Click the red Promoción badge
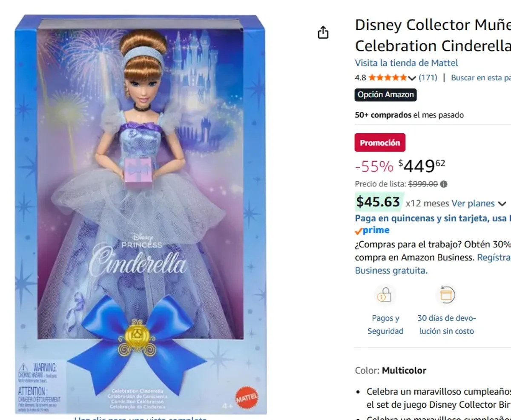511x420 pixels. (380, 142)
